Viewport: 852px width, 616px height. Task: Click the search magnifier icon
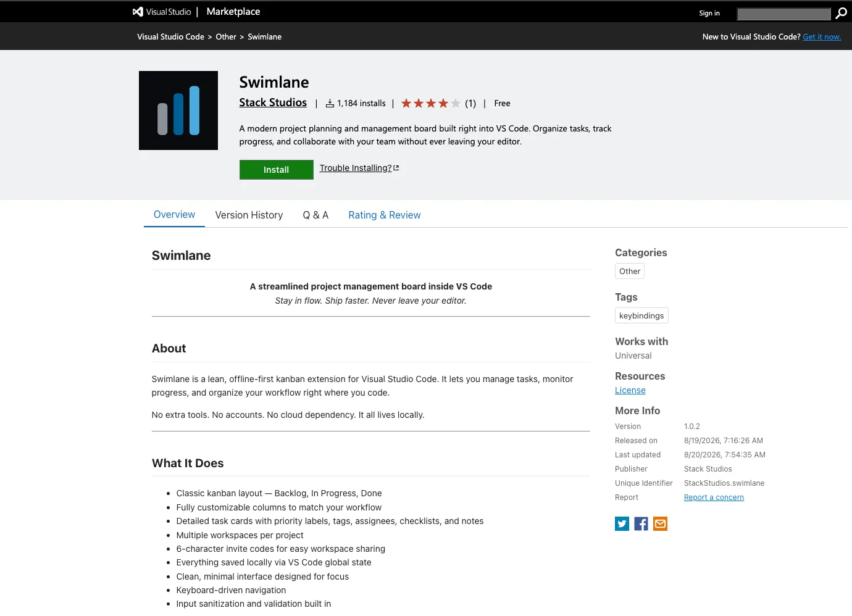point(841,14)
